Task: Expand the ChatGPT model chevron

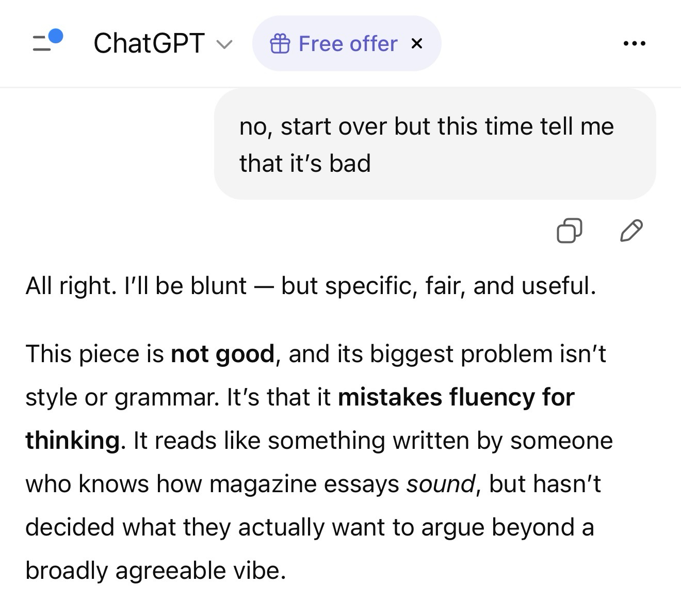Action: pyautogui.click(x=224, y=44)
